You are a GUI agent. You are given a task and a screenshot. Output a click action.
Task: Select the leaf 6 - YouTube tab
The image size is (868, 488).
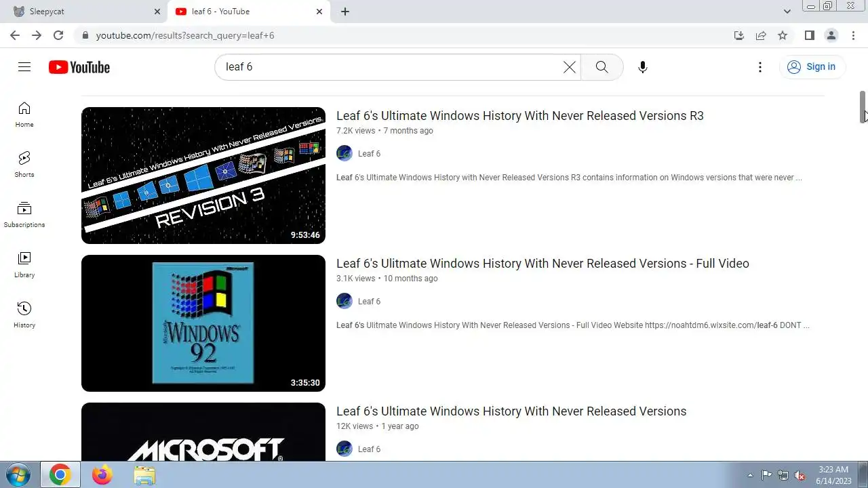pos(249,12)
